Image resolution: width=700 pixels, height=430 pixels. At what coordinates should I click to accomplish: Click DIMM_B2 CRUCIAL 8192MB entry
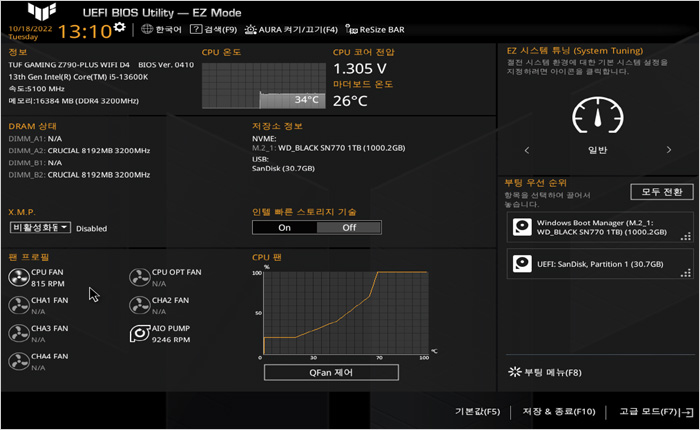point(79,175)
